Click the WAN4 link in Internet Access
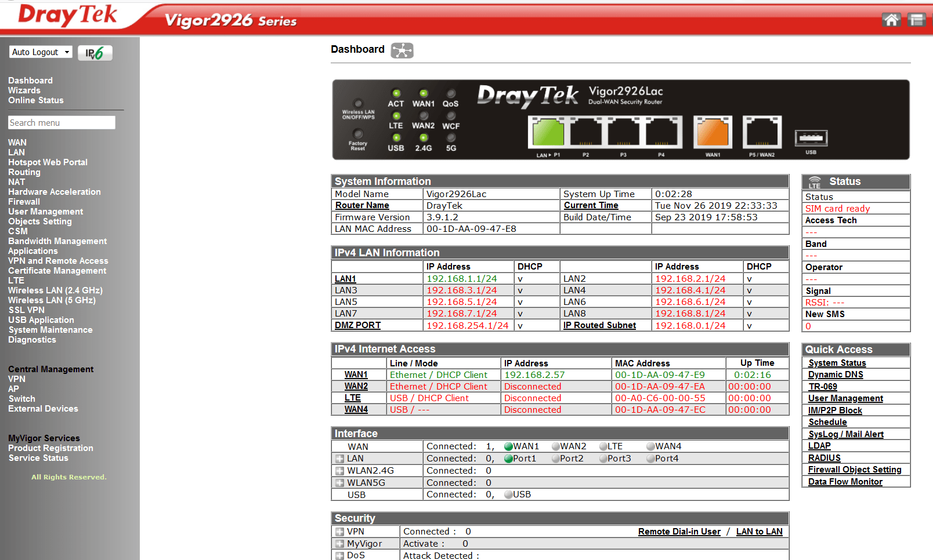The width and height of the screenshot is (933, 560). (x=356, y=410)
